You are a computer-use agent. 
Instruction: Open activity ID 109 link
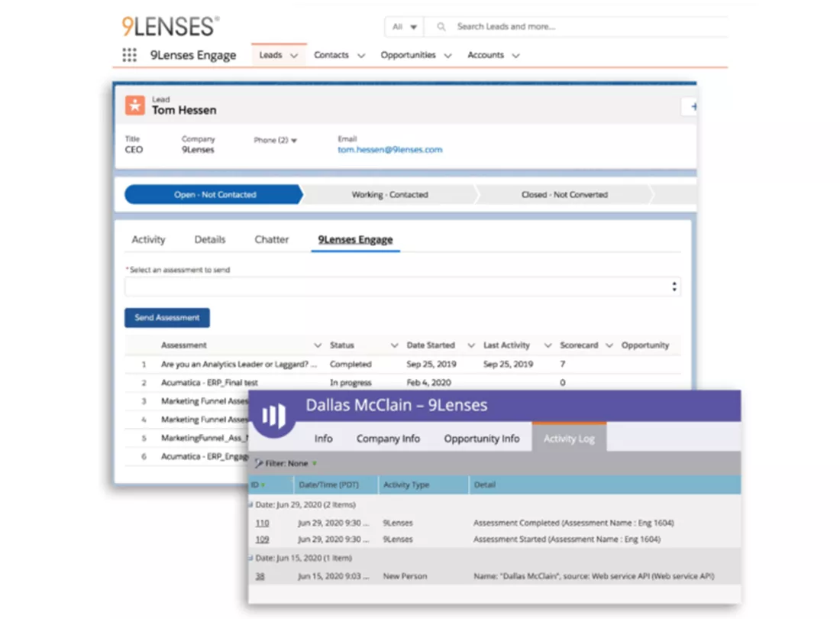(x=262, y=540)
